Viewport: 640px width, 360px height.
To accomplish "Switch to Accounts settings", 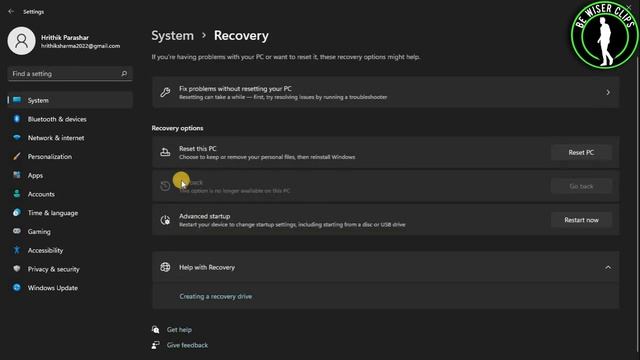I will (x=70, y=194).
